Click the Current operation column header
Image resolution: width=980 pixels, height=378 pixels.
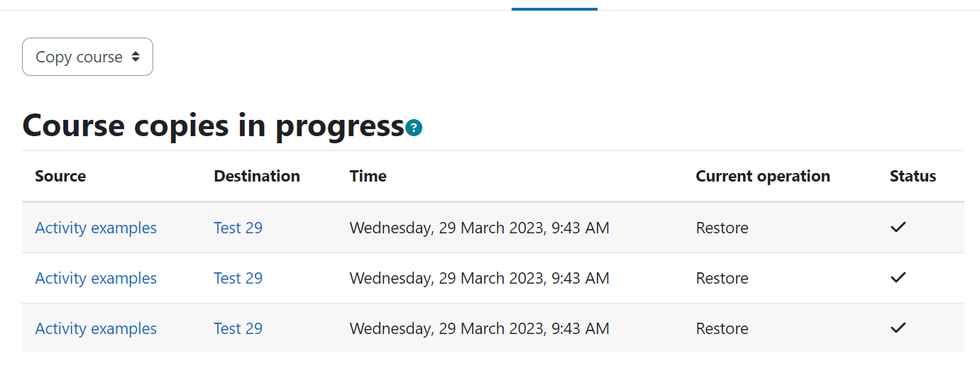763,176
